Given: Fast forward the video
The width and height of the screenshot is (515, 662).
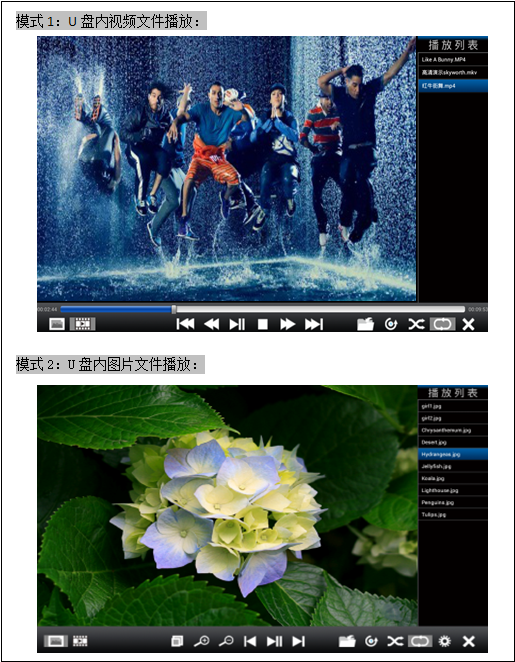Looking at the screenshot, I should [x=287, y=324].
